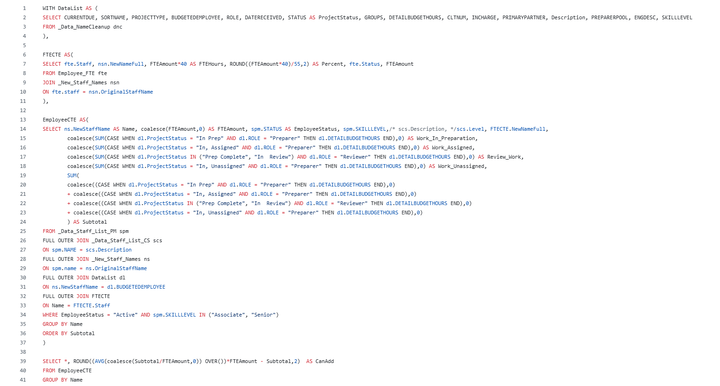Select the ENGDESC column name

point(645,17)
